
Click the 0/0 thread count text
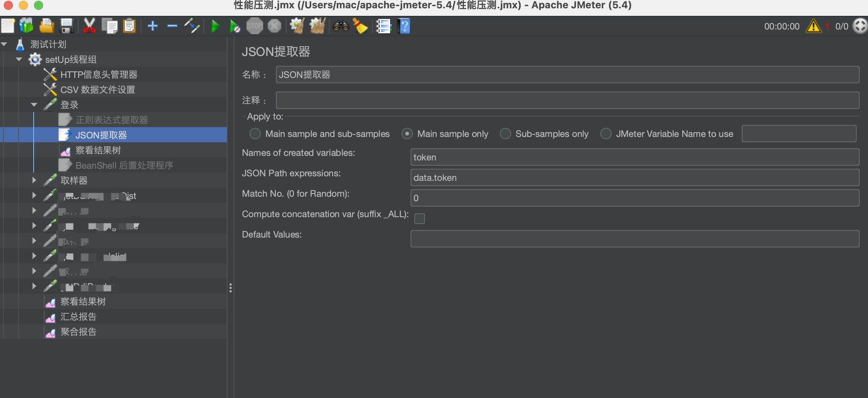coord(842,26)
